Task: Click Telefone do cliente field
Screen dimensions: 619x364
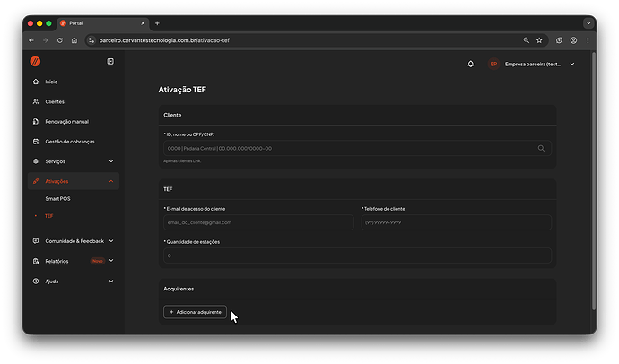Action: [x=457, y=222]
